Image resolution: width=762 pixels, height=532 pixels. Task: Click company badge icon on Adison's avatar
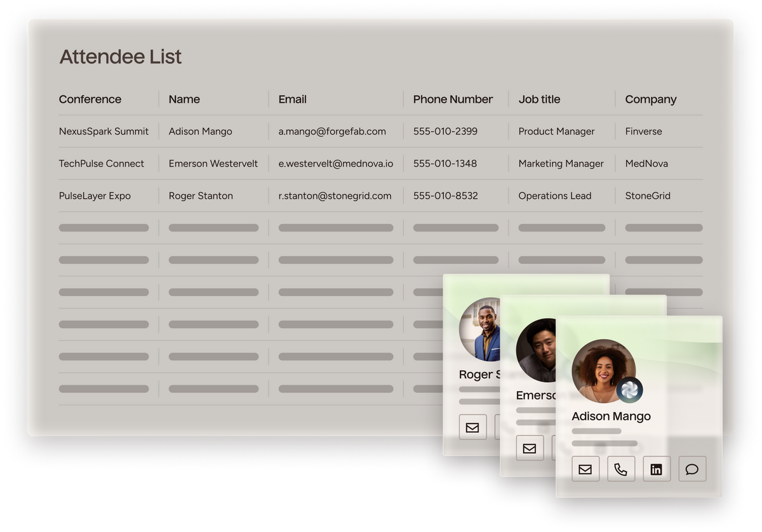629,390
